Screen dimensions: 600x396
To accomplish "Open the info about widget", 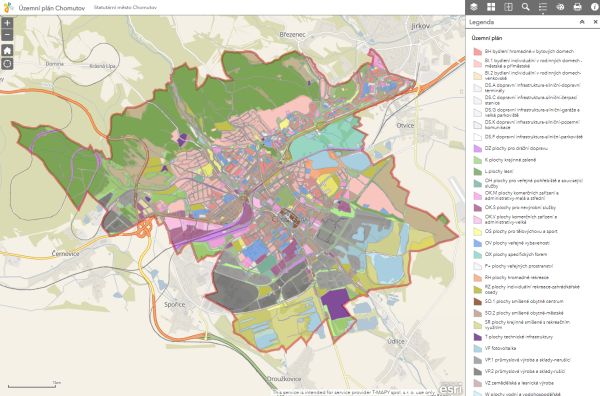I will [x=594, y=7].
